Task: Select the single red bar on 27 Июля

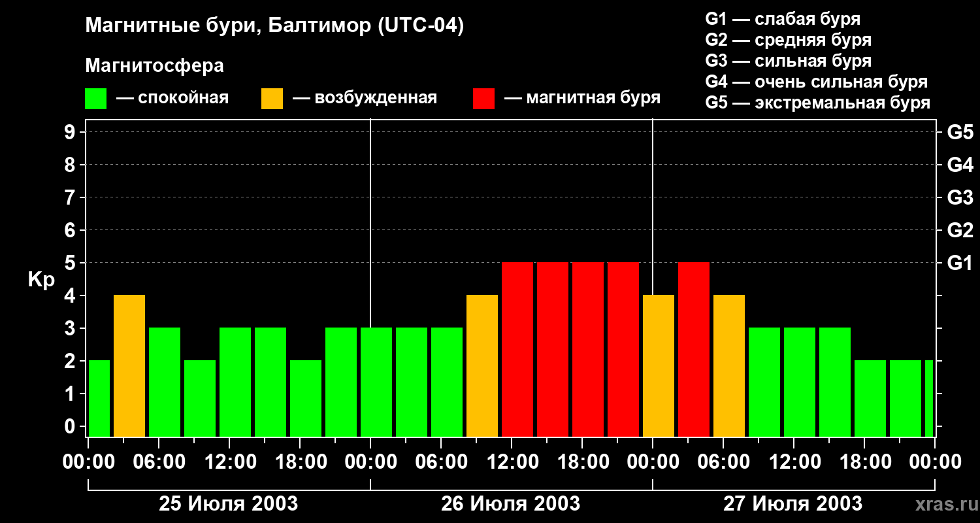Action: [694, 350]
